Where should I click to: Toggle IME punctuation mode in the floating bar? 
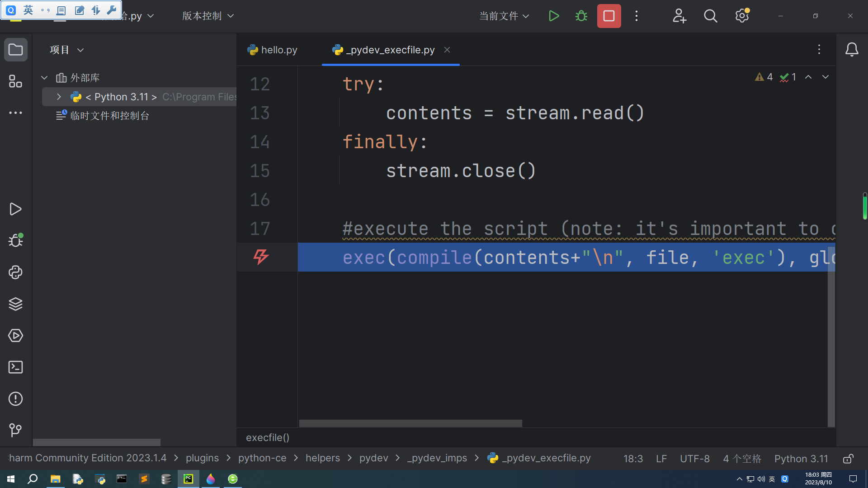tap(45, 10)
